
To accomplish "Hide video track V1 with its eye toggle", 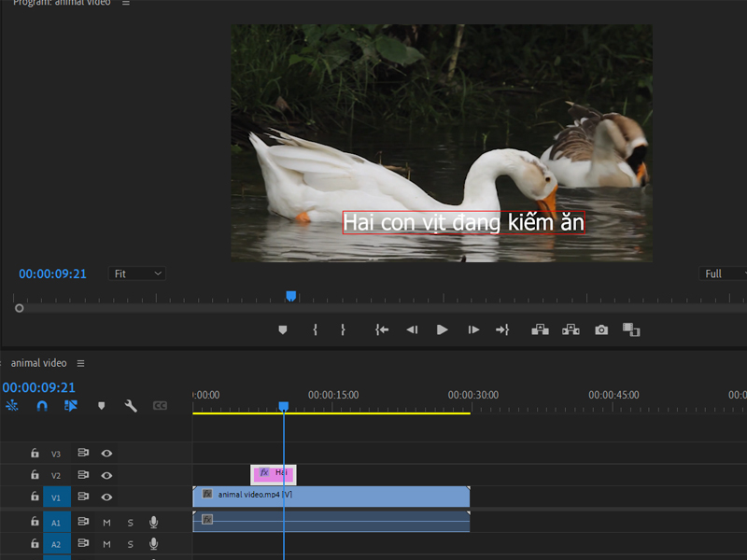I will [106, 497].
